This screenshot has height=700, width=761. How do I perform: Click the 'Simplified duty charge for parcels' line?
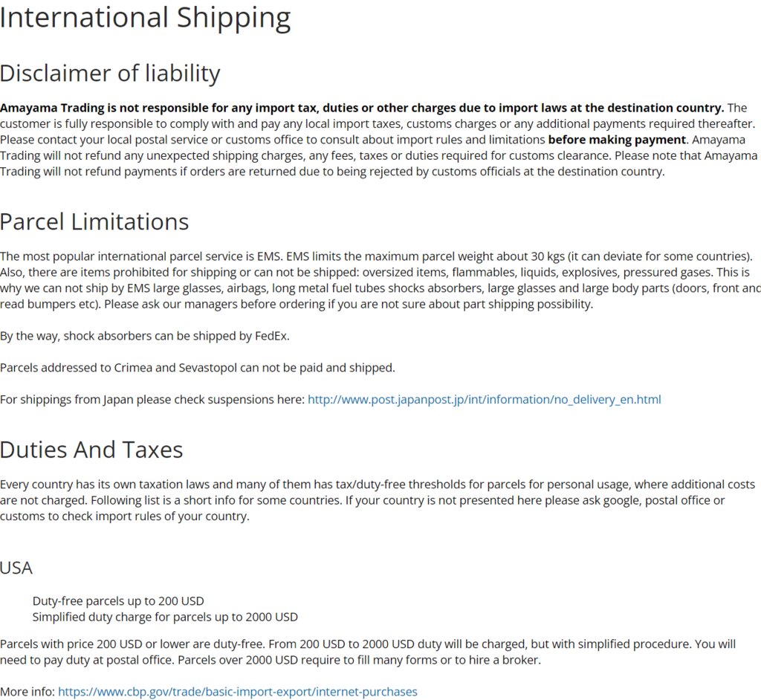[165, 617]
